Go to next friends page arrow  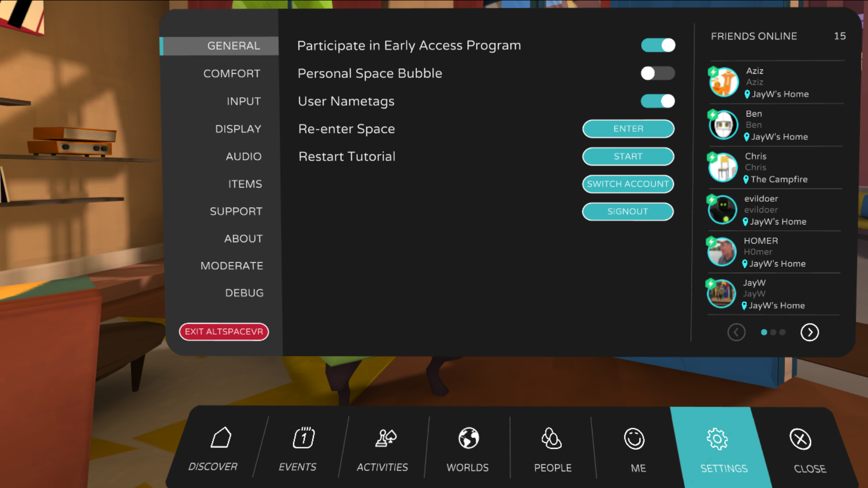[810, 332]
